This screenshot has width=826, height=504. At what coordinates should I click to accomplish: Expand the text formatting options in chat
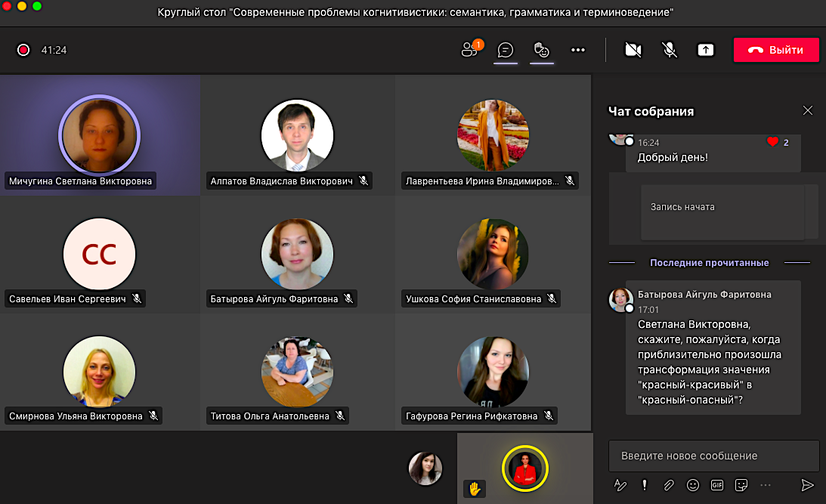(620, 485)
